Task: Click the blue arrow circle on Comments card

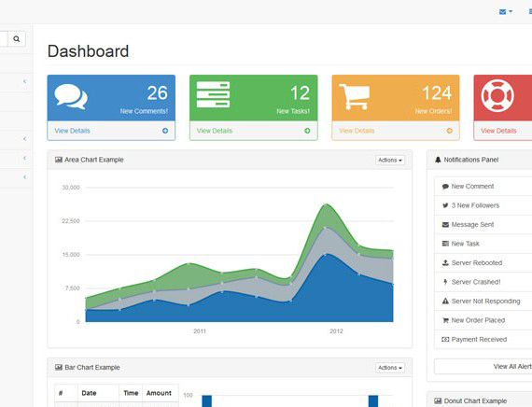Action: [x=165, y=131]
